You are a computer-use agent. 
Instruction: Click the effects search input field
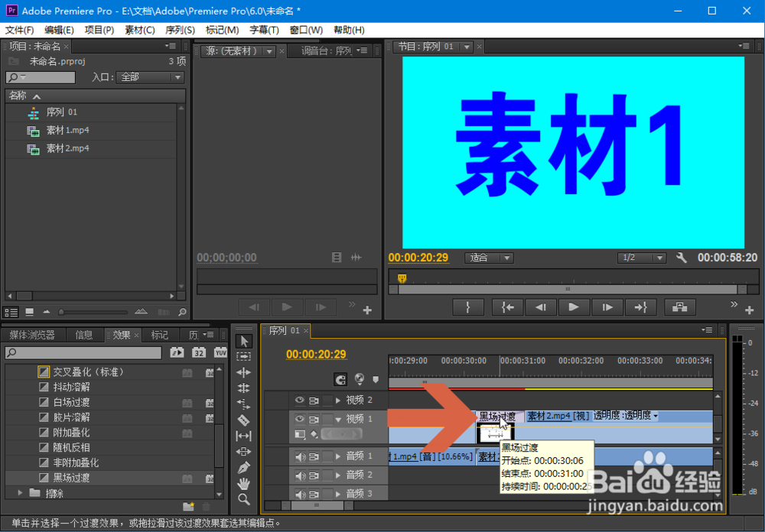[83, 352]
